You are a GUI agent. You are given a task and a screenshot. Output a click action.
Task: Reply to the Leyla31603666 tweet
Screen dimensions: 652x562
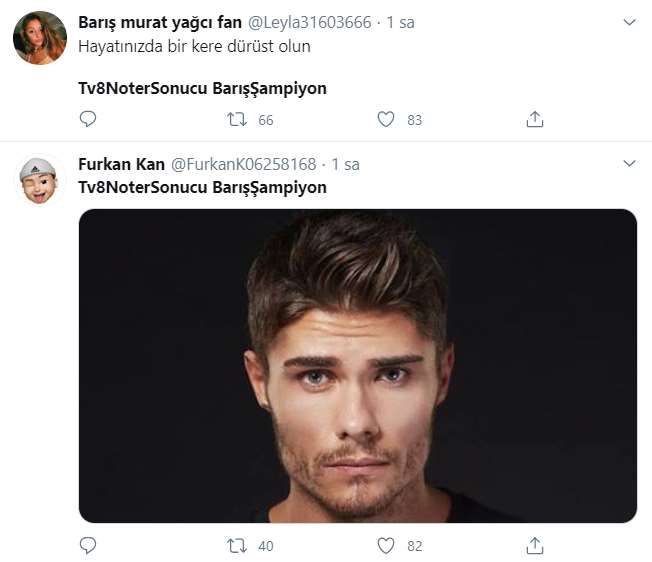[x=88, y=119]
